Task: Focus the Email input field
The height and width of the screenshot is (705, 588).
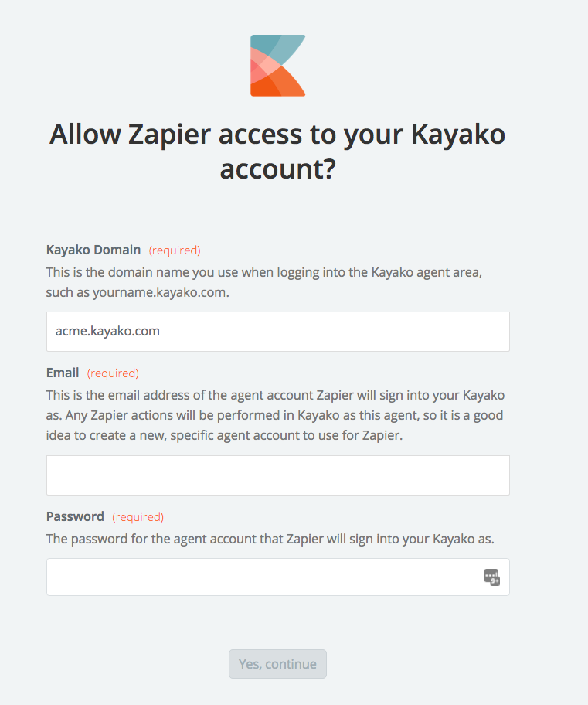Action: [x=278, y=475]
